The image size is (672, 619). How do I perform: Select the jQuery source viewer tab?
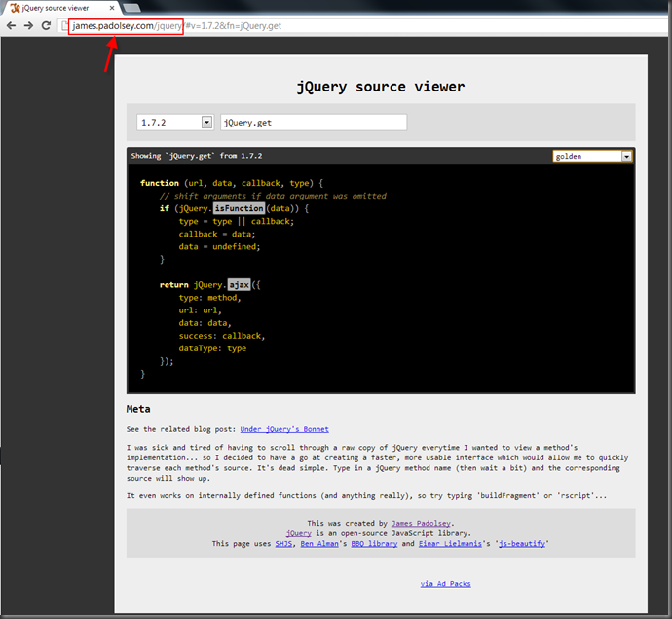point(60,8)
